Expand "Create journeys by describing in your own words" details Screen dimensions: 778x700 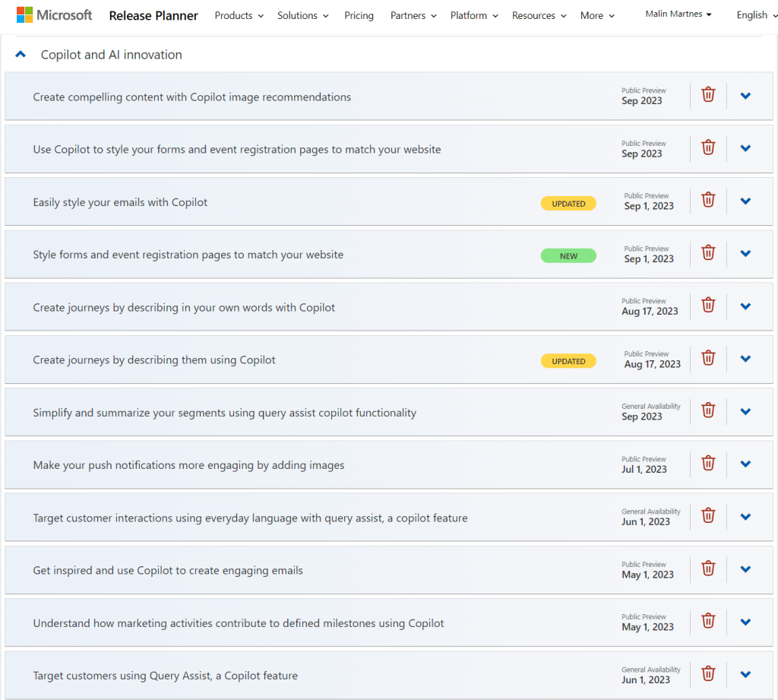[745, 305]
